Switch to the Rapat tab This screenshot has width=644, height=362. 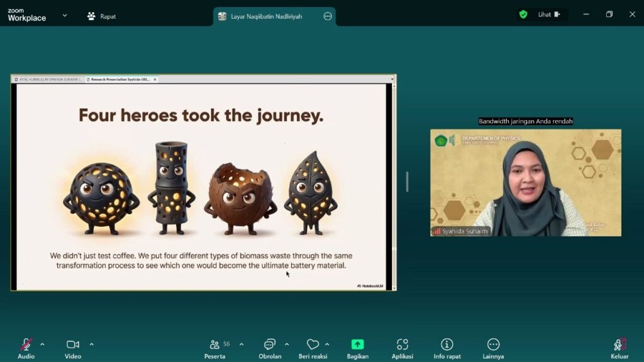101,16
